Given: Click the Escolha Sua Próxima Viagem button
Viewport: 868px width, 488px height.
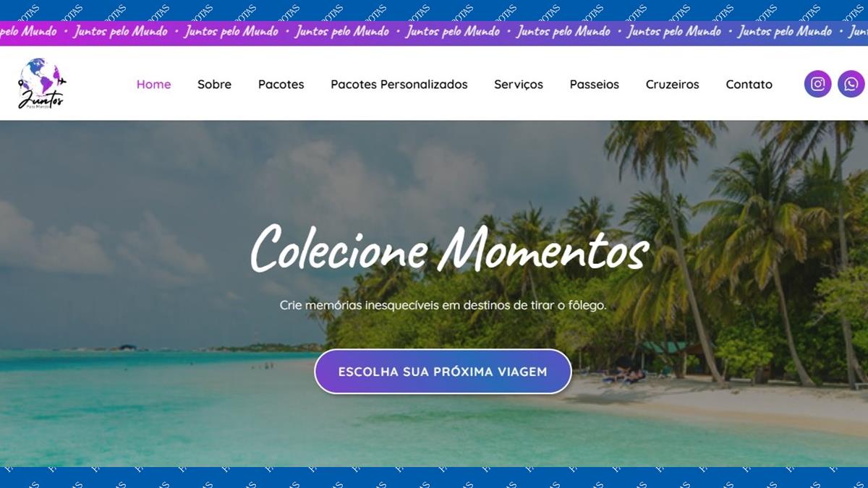Looking at the screenshot, I should [443, 372].
